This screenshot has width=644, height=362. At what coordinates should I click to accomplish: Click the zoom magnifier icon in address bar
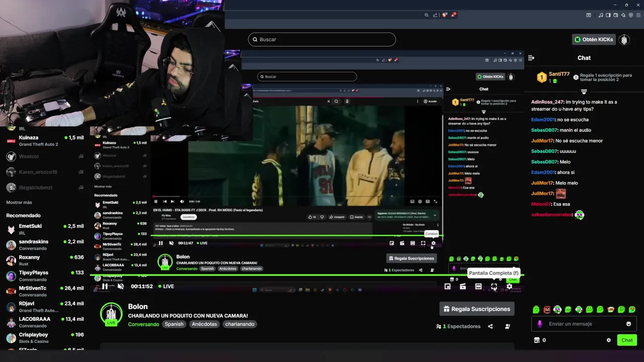click(x=427, y=15)
